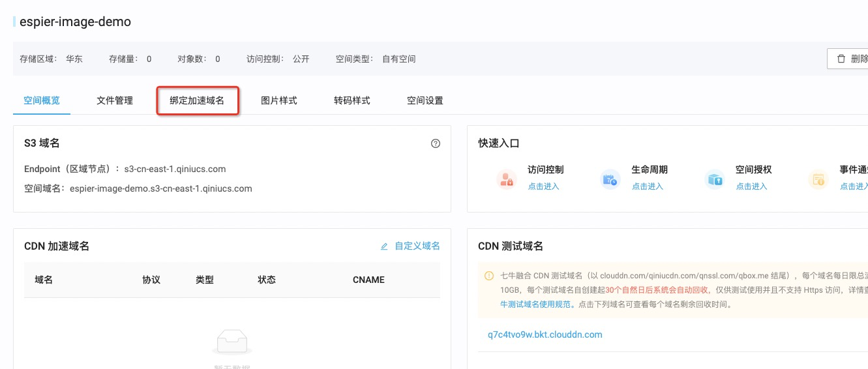Switch to the 文件管理 tab
This screenshot has width=868, height=369.
click(x=115, y=100)
